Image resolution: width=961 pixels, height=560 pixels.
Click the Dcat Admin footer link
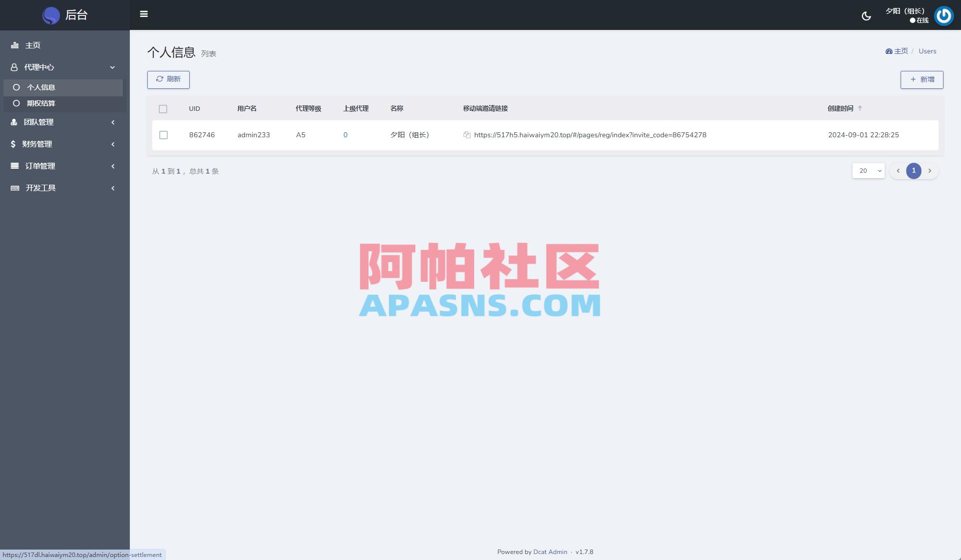tap(550, 552)
